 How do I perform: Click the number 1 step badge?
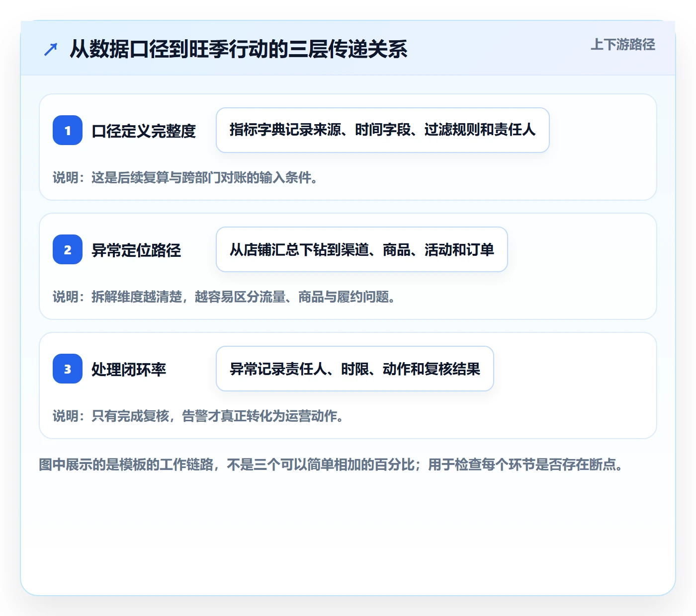click(68, 130)
